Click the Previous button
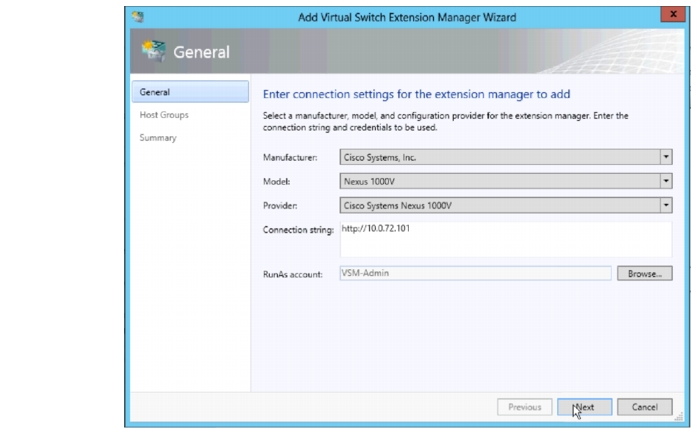 525,407
